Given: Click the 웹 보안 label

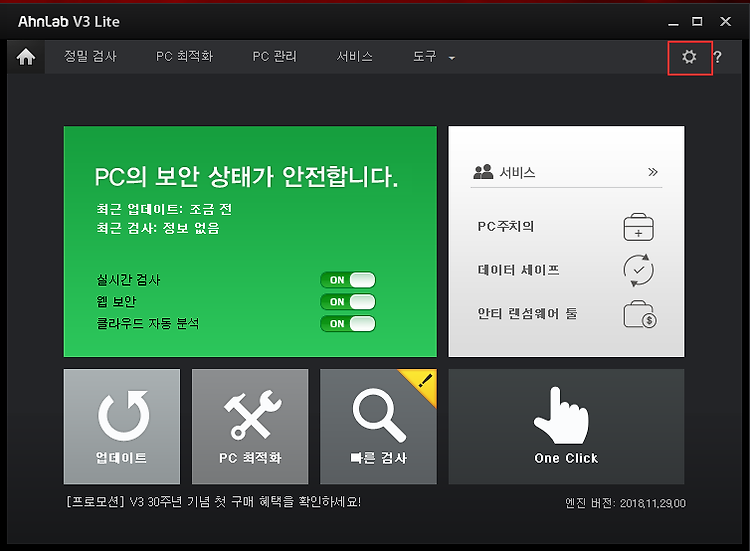Looking at the screenshot, I should 117,302.
